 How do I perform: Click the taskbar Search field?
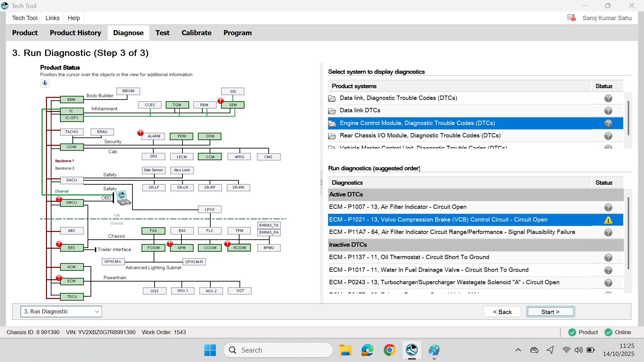point(278,350)
